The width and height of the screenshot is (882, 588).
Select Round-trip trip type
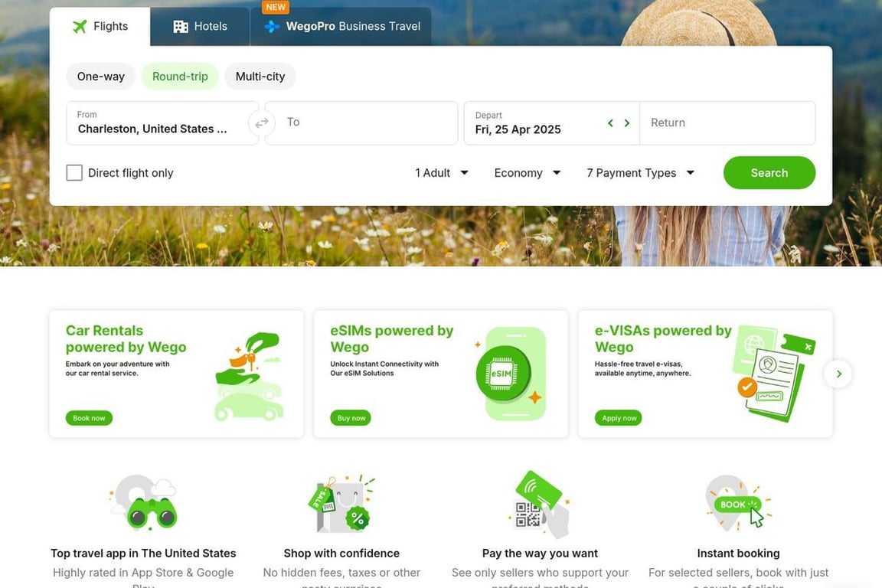(180, 77)
